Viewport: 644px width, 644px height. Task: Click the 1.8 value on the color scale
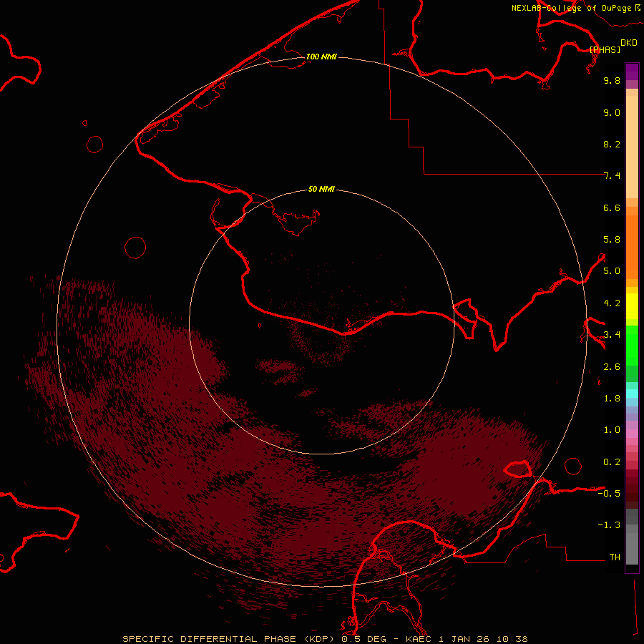coord(612,399)
